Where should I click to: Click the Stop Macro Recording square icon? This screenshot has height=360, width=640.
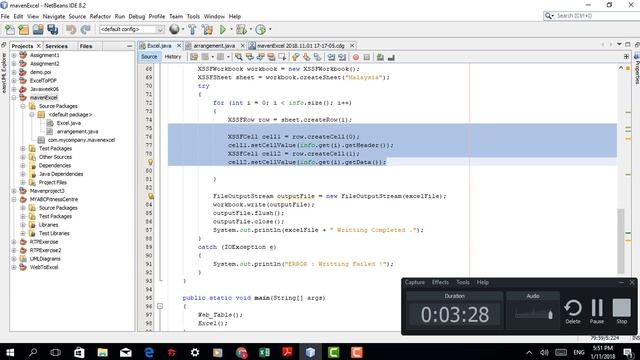[x=367, y=57]
